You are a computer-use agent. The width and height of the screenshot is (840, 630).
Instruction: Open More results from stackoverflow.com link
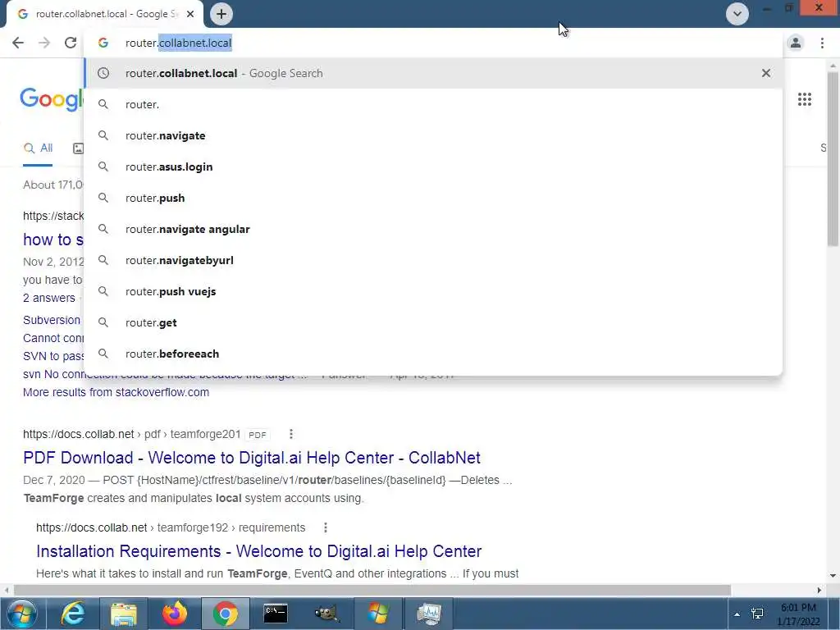(116, 392)
